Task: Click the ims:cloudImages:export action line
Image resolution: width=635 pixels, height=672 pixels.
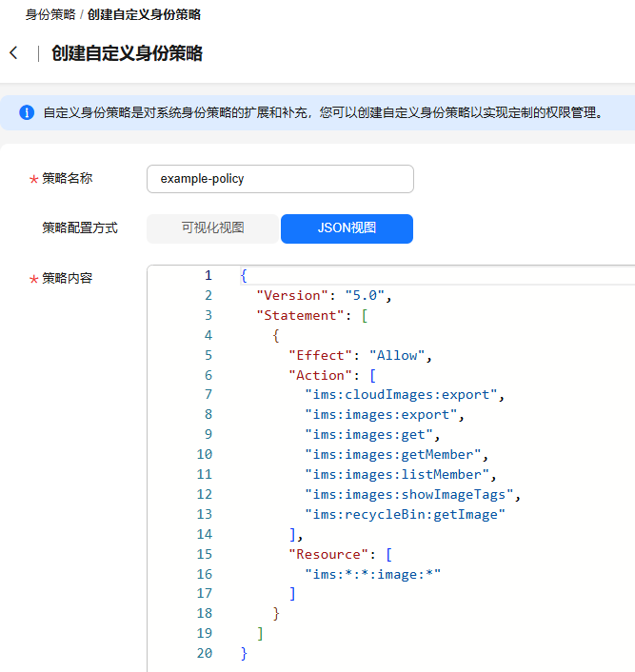Action: coord(400,395)
